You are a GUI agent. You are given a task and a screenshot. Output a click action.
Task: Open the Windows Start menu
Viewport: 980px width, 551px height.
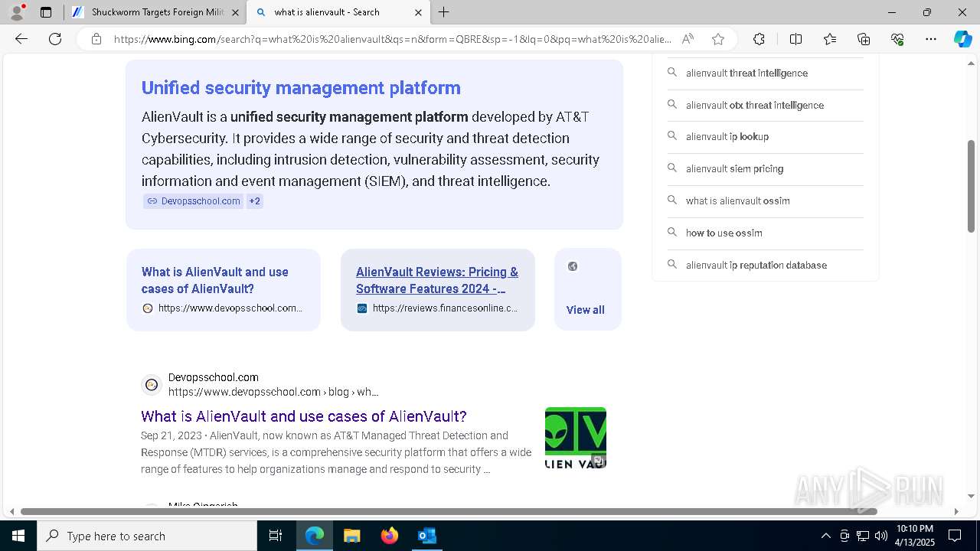tap(18, 536)
